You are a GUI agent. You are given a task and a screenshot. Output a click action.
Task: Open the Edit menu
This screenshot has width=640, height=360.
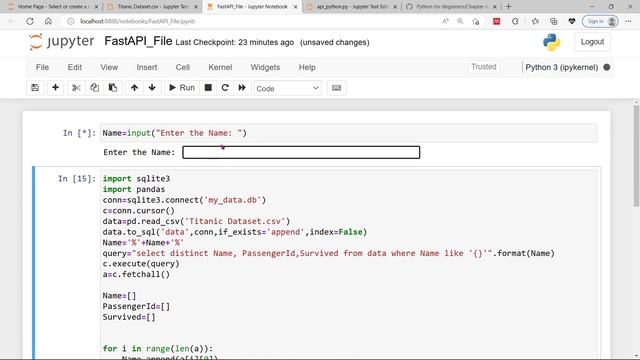(x=75, y=67)
